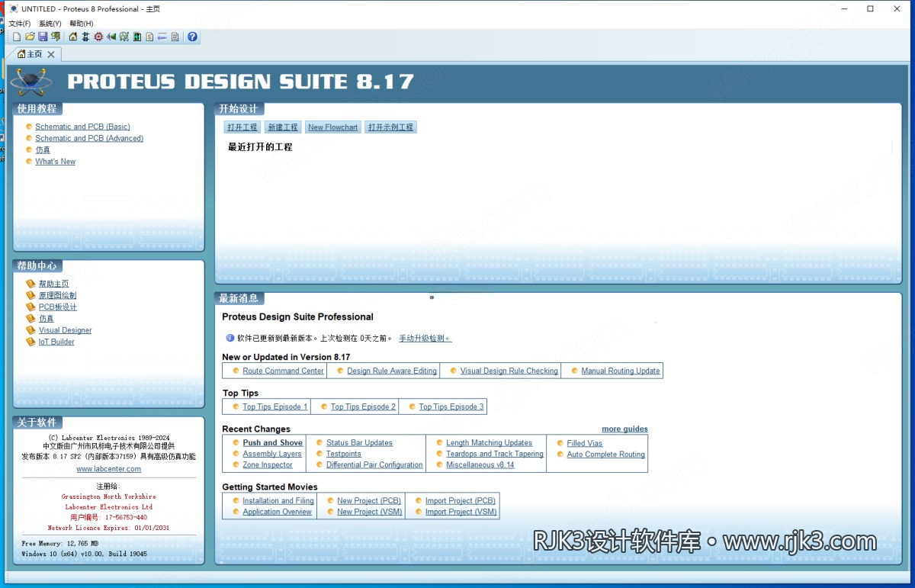Screen dimensions: 915x588
Task: Open Manual Routing Update link
Action: click(x=621, y=371)
